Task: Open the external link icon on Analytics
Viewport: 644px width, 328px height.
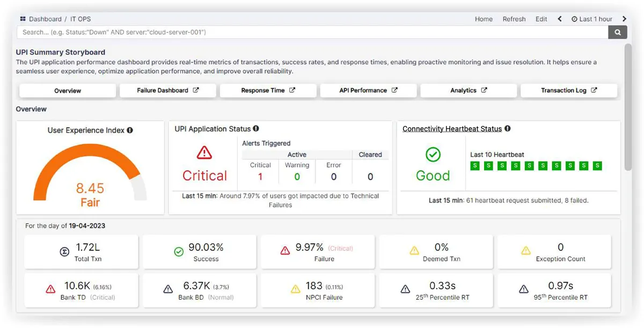Action: click(484, 90)
